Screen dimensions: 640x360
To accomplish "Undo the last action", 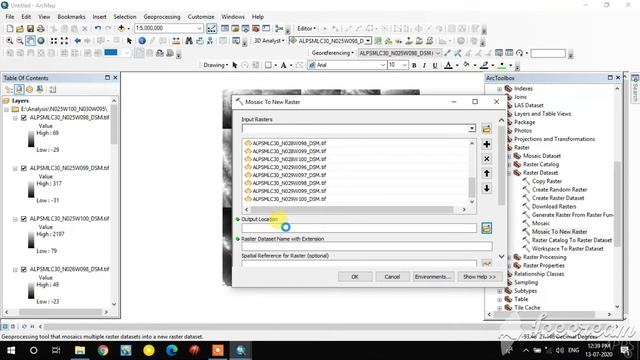I will coord(98,29).
